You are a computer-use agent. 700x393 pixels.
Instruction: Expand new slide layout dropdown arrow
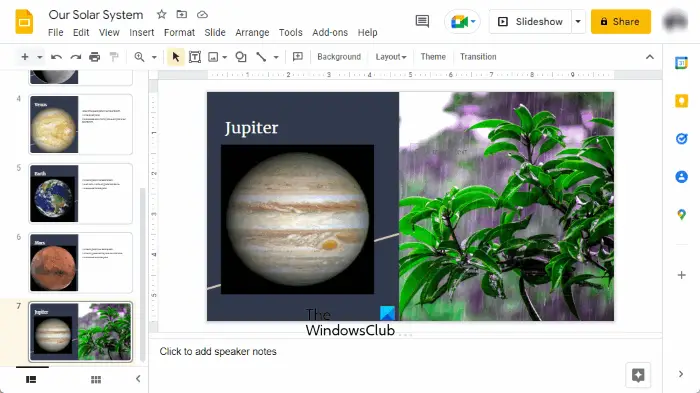40,57
